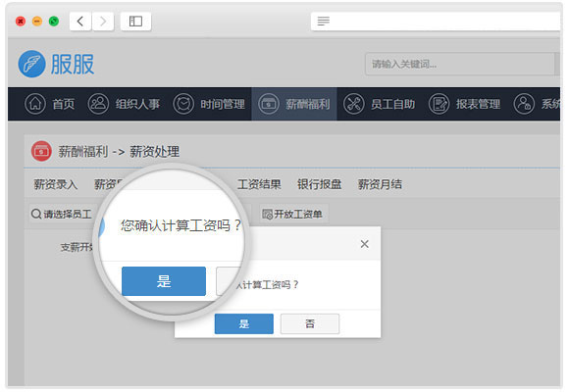Open the 薪资月结 tab
This screenshot has width=569, height=392.
(380, 184)
